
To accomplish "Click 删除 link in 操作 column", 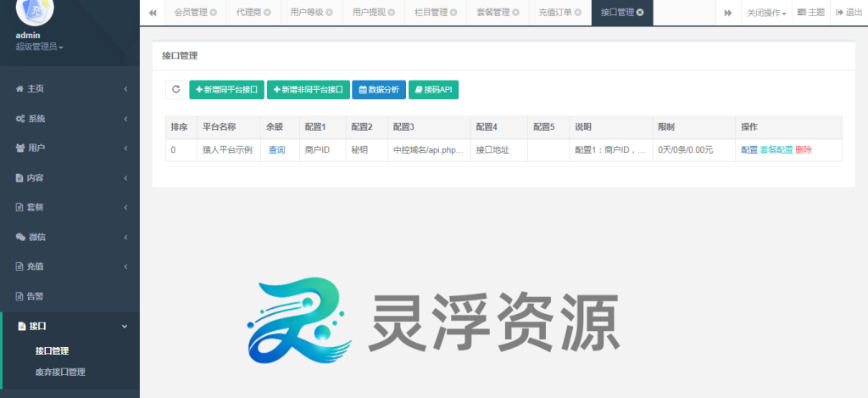I will [804, 149].
